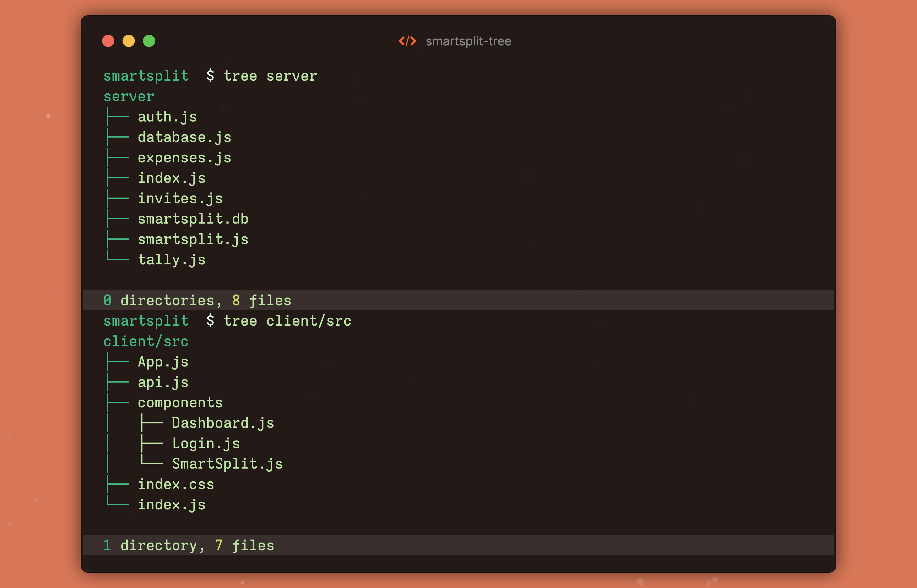The height and width of the screenshot is (588, 917).
Task: Select SmartSplit.js component file
Action: click(x=227, y=464)
